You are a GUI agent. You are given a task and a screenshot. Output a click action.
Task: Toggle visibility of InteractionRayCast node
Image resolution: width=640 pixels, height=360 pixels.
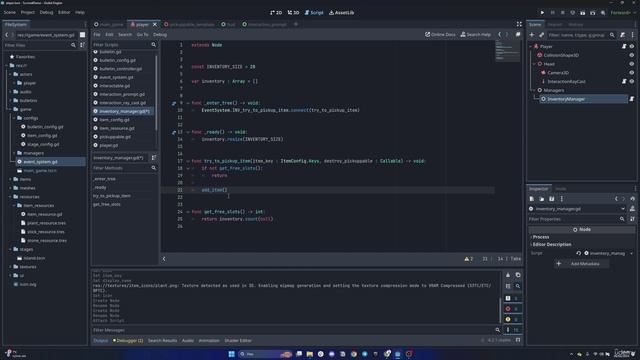point(632,81)
